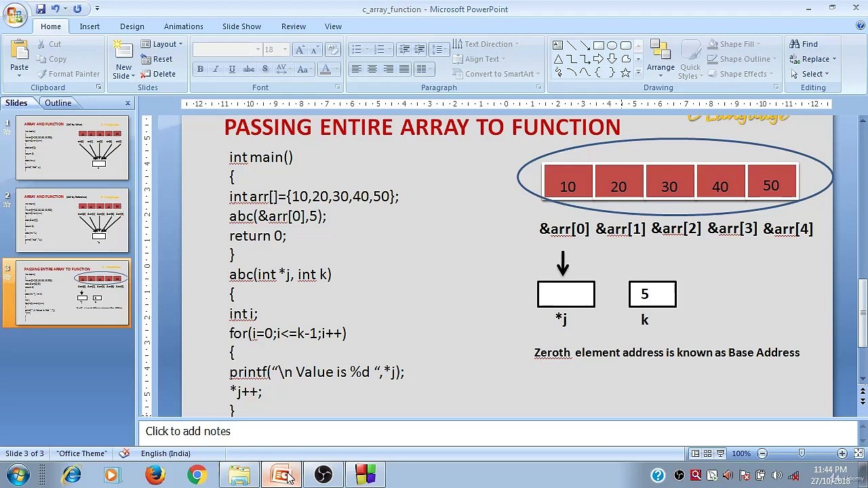868x488 pixels.
Task: Select the Right Arrow block shape
Action: point(598,59)
